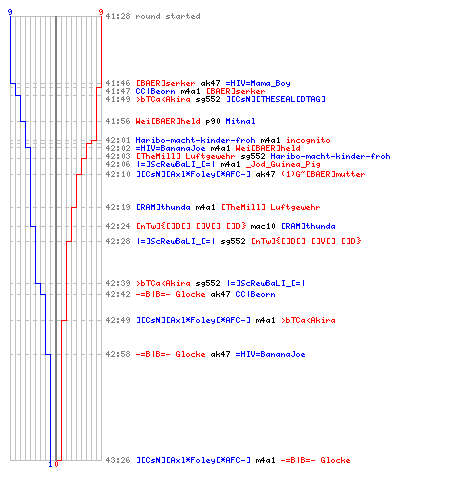This screenshot has height=500, width=450.
Task: Select player [BAER]serker in the 41:46 kill
Action: [165, 83]
